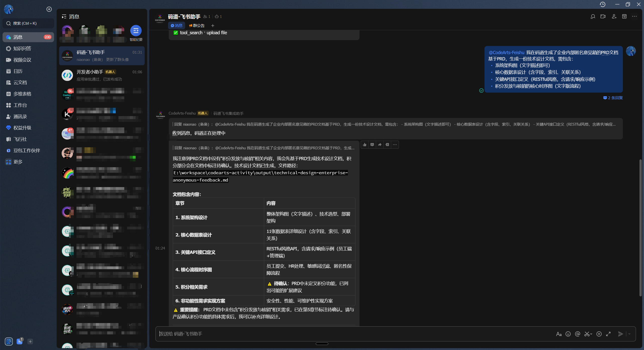Go to 日历 in the sidebar
Screen dimensions: 644x350
(28, 71)
